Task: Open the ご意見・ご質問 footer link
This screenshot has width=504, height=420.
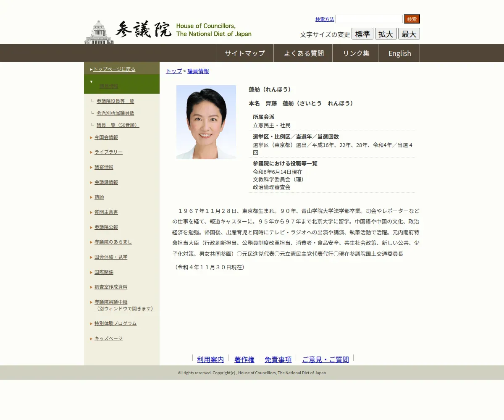Action: (x=325, y=360)
